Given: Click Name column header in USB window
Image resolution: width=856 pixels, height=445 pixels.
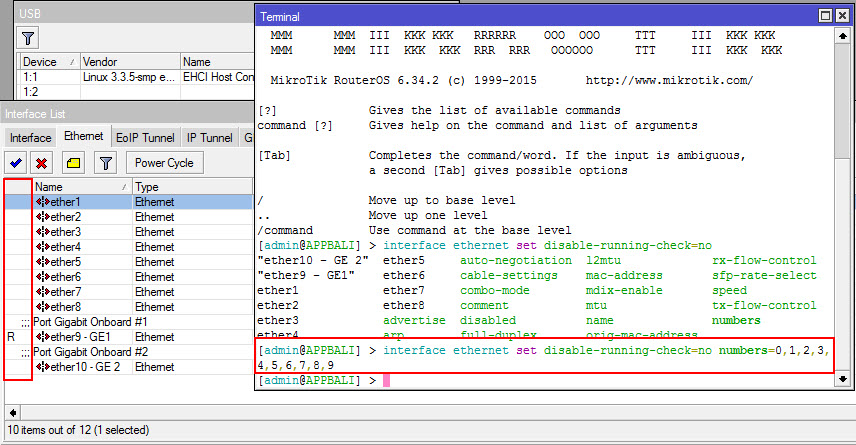Looking at the screenshot, I should click(x=217, y=62).
